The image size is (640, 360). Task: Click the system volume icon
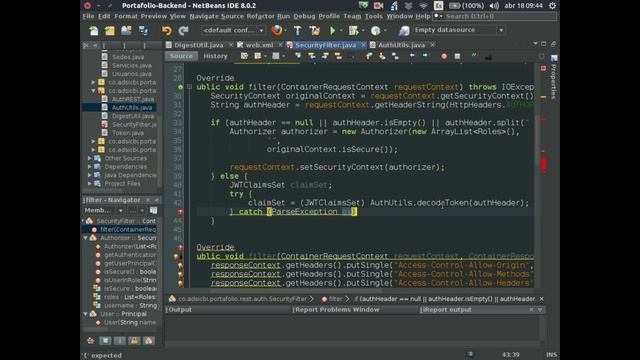click(x=494, y=6)
